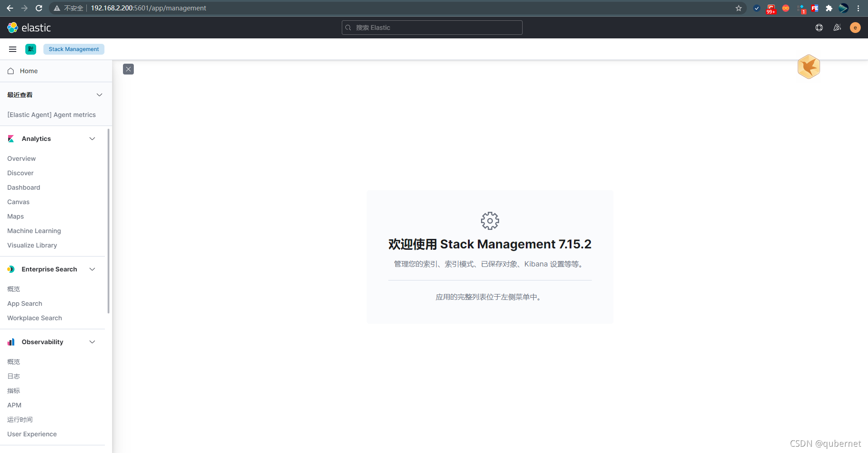Open 运行时间 uptime page

[x=20, y=420]
